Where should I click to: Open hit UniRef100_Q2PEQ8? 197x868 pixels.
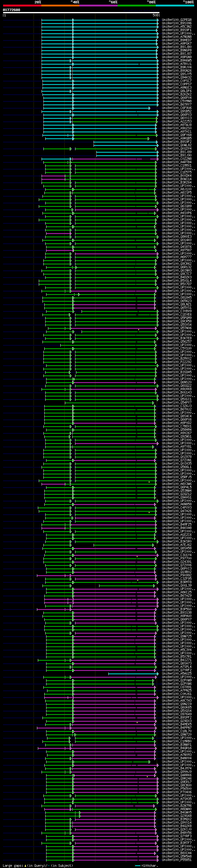pyautogui.click(x=177, y=20)
